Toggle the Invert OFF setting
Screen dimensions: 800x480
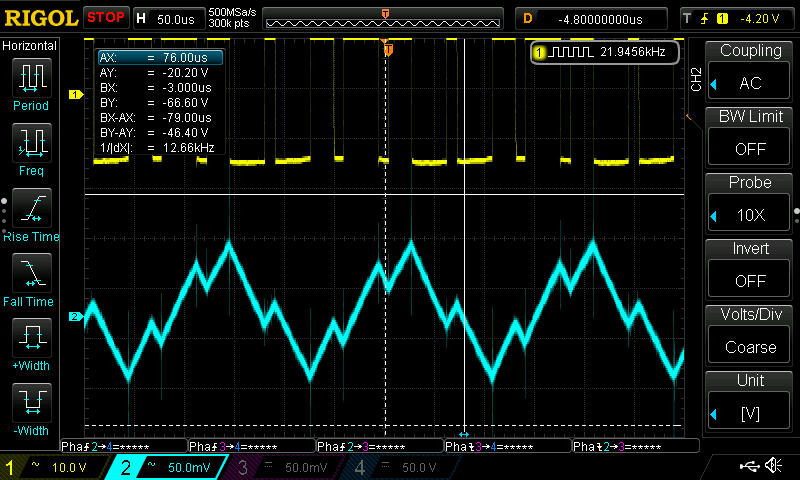coord(750,268)
